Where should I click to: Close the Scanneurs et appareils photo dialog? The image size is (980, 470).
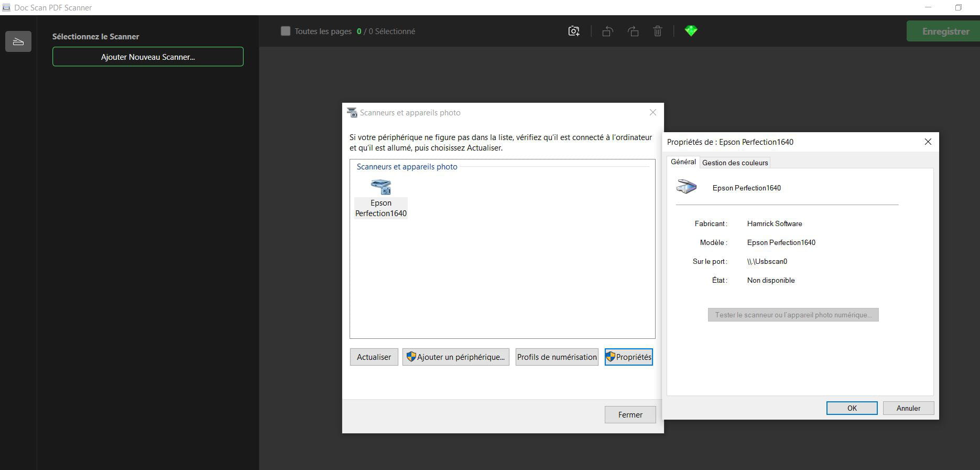[x=652, y=112]
